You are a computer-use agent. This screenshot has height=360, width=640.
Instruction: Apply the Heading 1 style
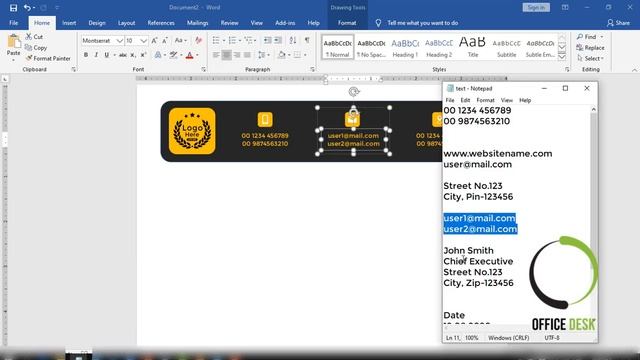pos(405,47)
